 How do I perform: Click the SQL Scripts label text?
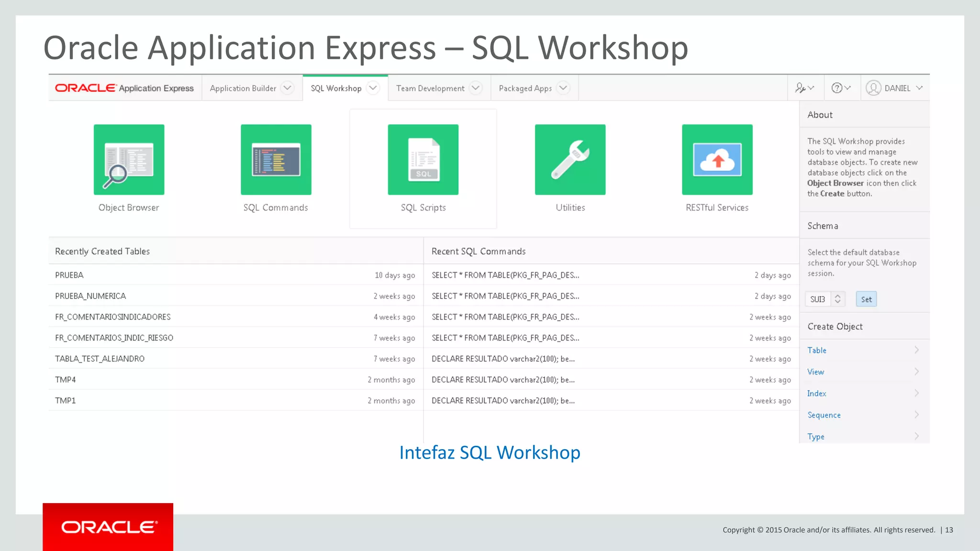[x=423, y=208]
